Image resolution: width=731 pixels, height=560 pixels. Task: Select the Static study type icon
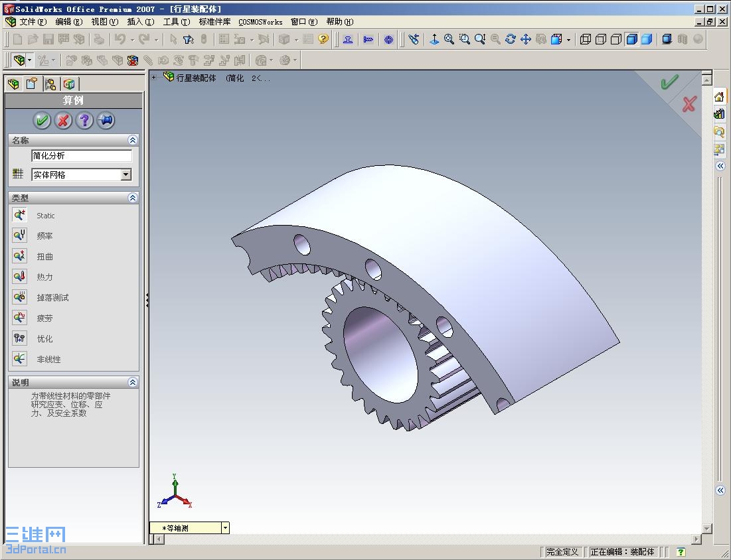[x=19, y=215]
